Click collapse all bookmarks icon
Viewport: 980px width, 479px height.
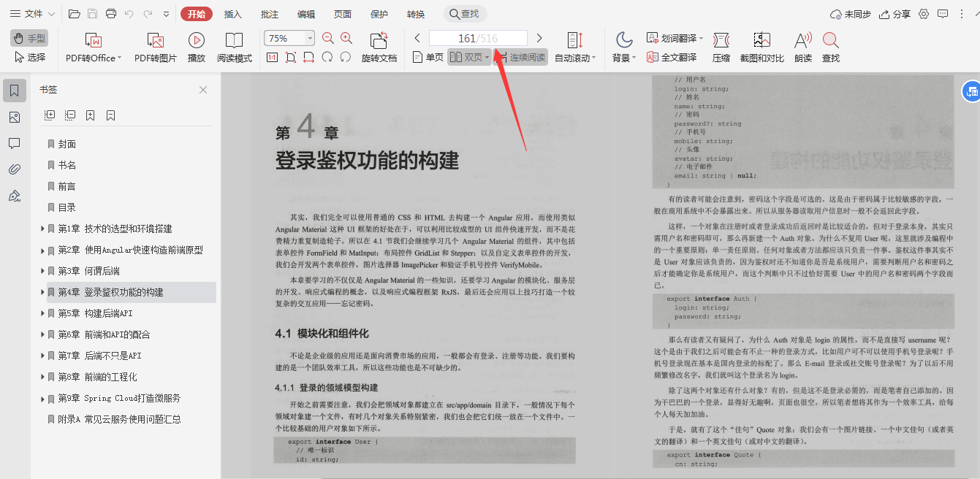(70, 115)
